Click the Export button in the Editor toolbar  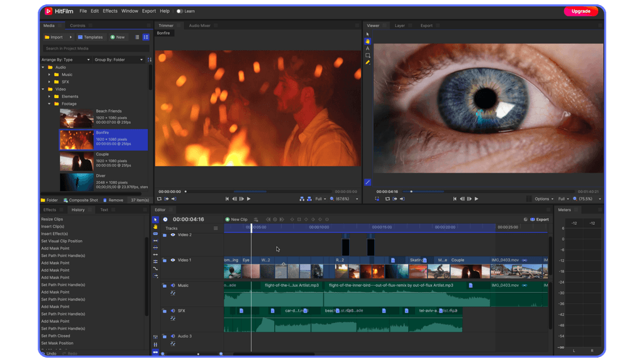[540, 219]
